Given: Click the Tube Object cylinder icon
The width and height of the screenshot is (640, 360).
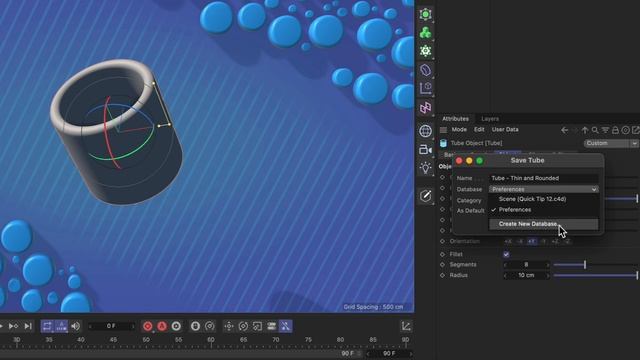Looking at the screenshot, I should coord(443,143).
